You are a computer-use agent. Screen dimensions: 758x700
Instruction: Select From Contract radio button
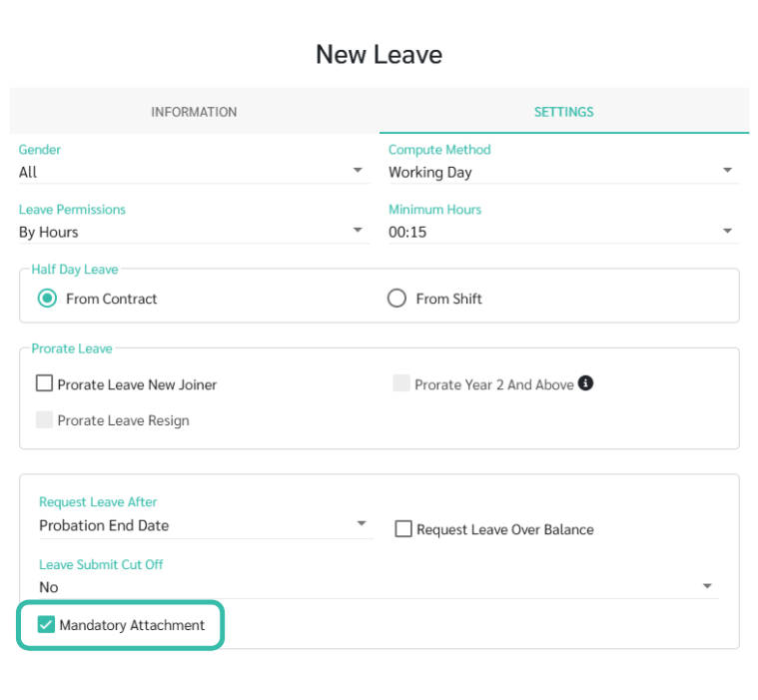[x=47, y=299]
